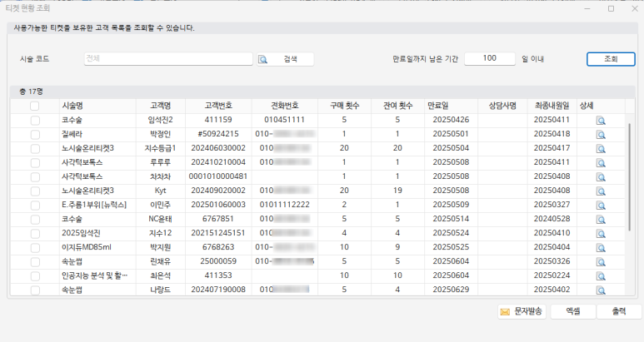Sort by 상담사명 column header
This screenshot has width=644, height=342.
pyautogui.click(x=502, y=106)
